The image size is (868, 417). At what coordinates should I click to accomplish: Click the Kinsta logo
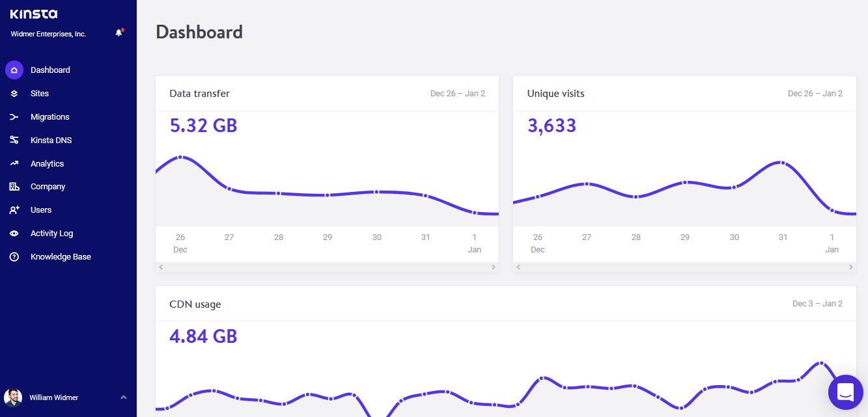point(34,14)
